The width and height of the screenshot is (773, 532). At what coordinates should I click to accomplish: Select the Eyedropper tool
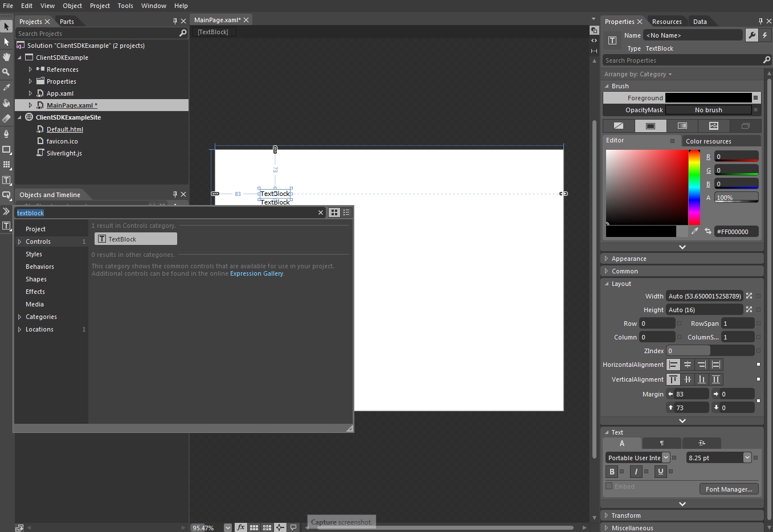tap(6, 87)
